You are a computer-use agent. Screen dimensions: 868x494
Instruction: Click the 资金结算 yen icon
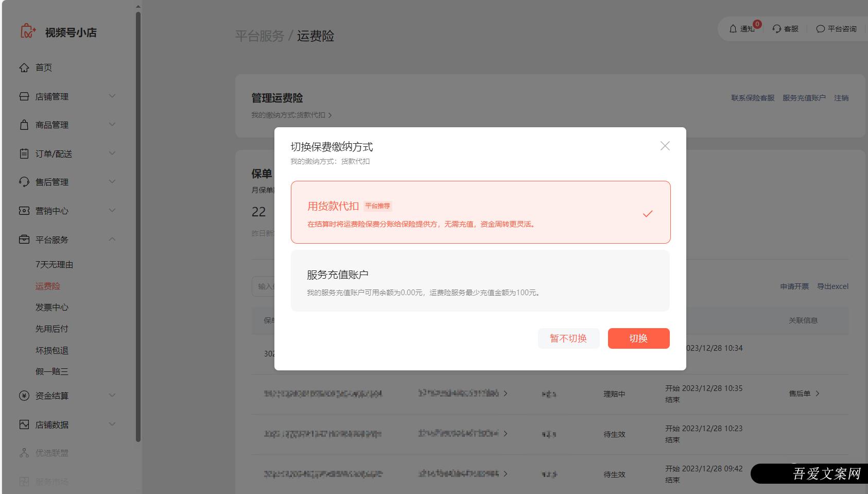24,396
